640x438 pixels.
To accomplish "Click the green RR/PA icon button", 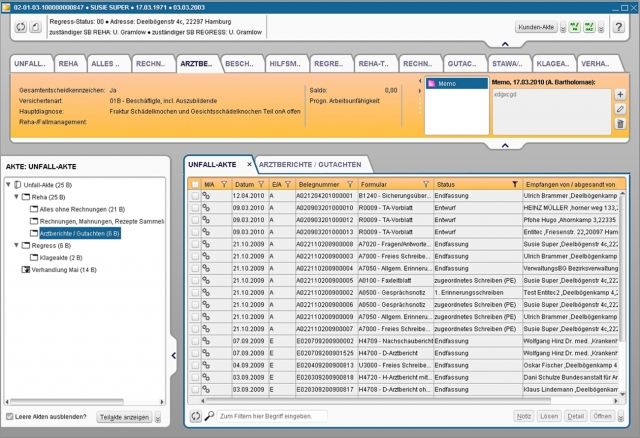I will pyautogui.click(x=575, y=27).
